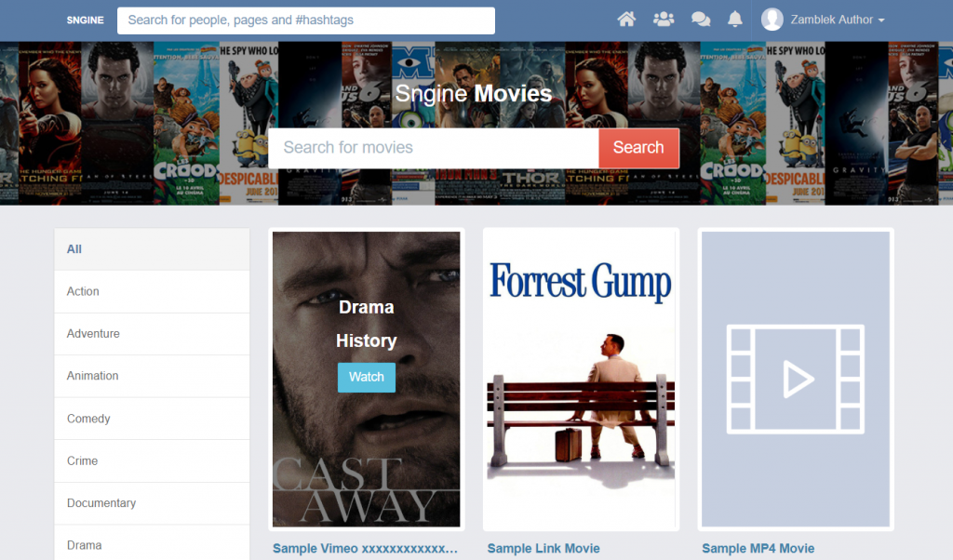Click the History label on Cast Away poster
The image size is (953, 560).
[x=367, y=340]
